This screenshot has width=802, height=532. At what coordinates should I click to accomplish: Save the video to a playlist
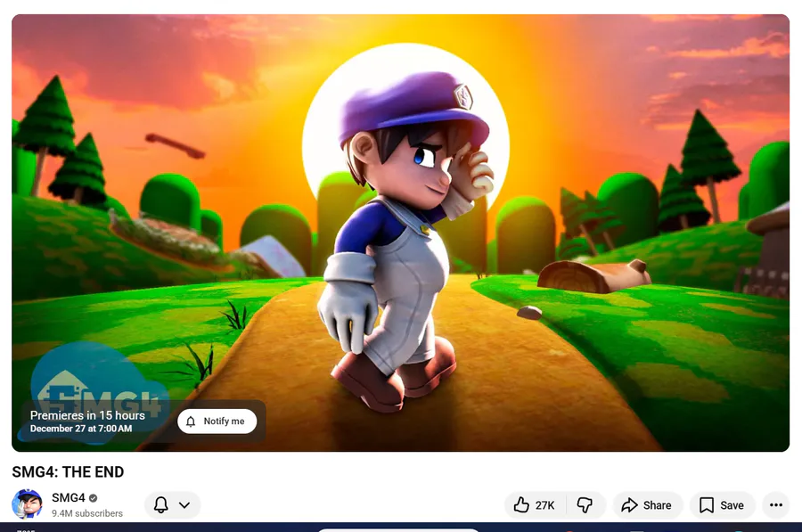722,505
